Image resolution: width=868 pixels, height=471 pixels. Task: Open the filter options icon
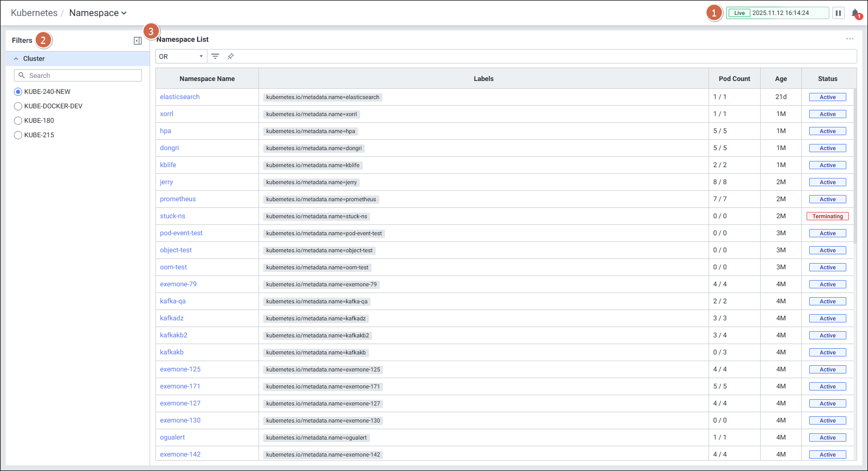pos(215,56)
